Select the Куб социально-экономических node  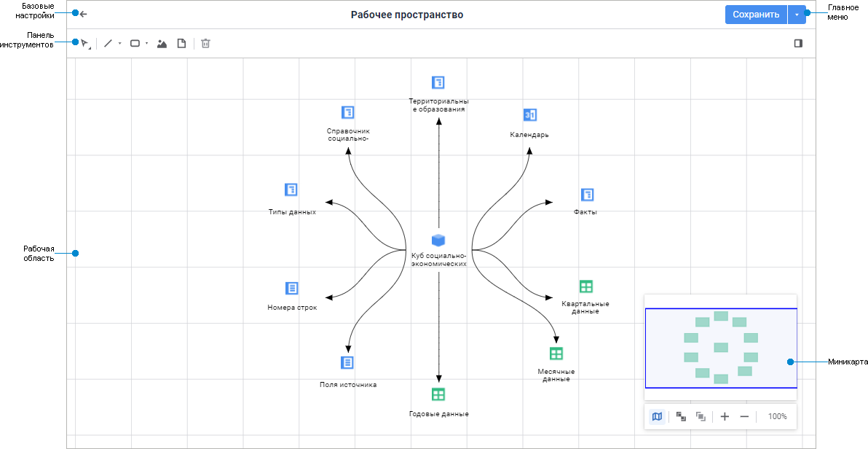[x=438, y=241]
